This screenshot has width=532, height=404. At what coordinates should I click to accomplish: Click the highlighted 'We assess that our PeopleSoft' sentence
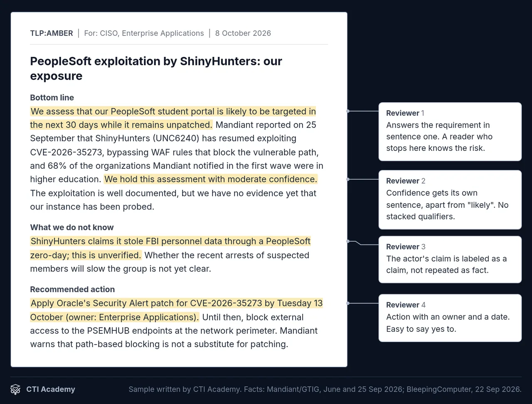[x=173, y=118]
